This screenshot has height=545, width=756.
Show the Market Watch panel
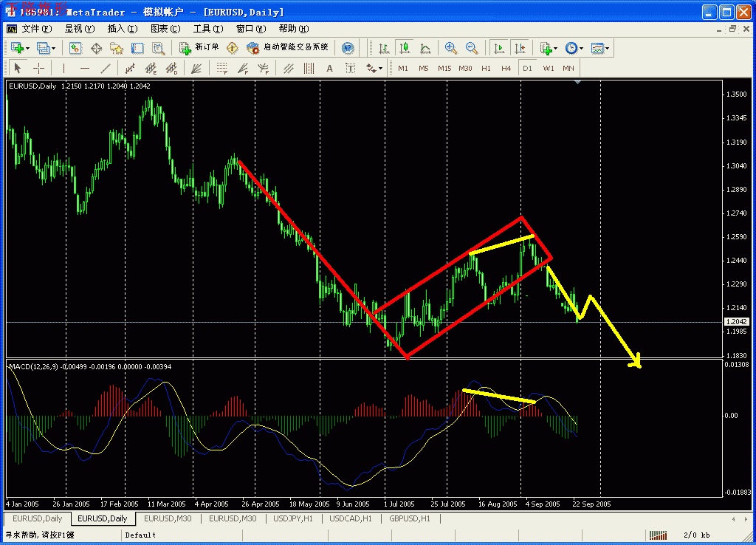[75, 48]
